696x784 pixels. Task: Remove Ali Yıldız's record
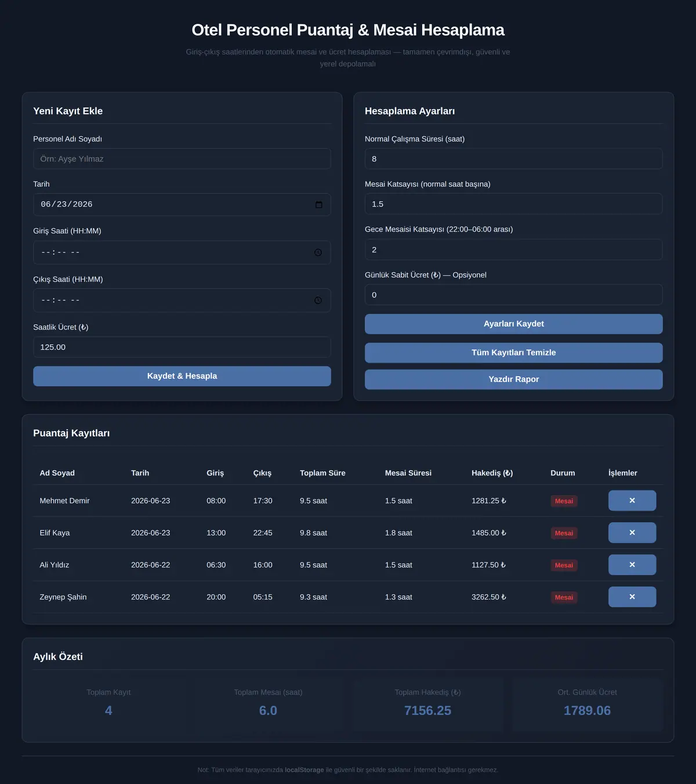coord(632,565)
